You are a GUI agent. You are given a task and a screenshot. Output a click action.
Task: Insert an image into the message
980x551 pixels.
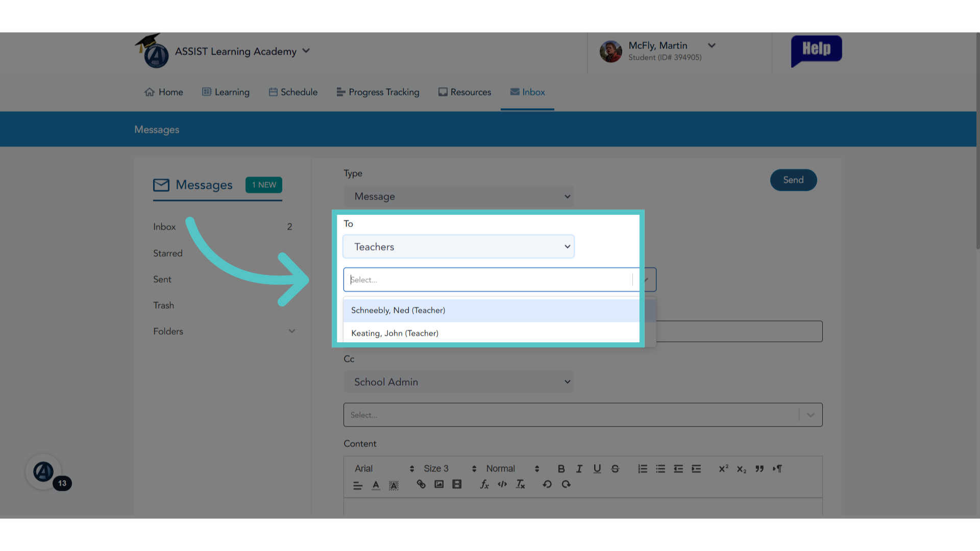coord(439,484)
